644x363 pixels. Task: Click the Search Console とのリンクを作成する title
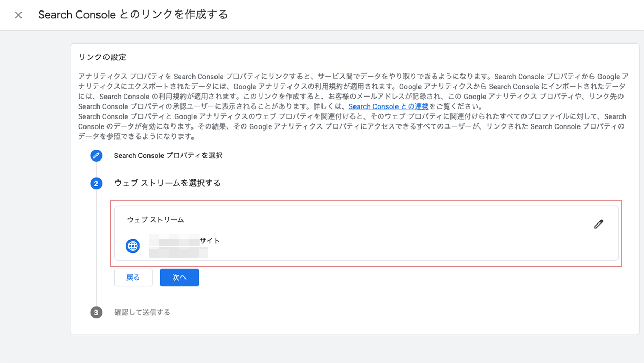click(133, 15)
